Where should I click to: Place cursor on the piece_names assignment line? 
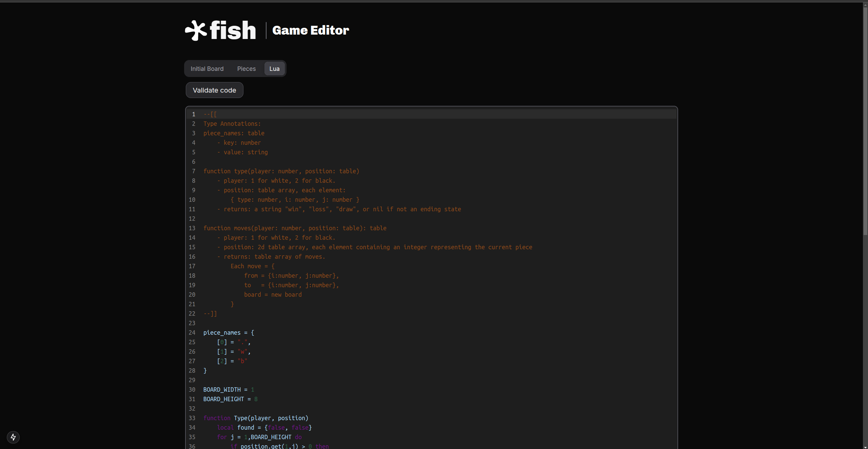(229, 333)
